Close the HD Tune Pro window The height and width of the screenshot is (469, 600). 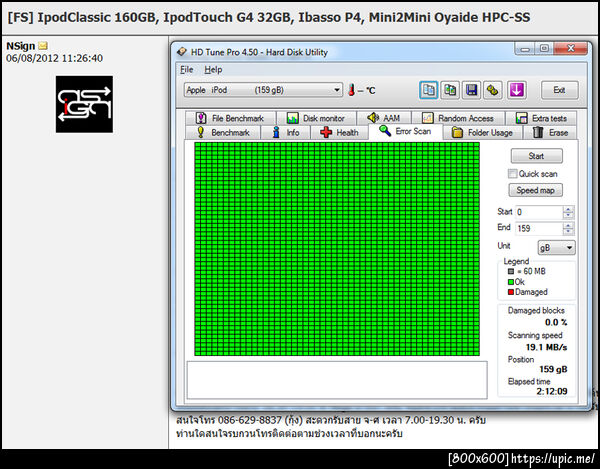click(570, 49)
